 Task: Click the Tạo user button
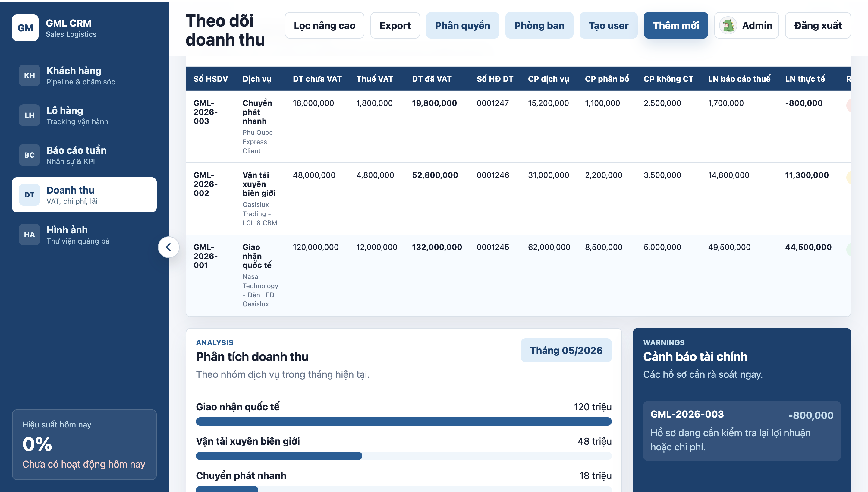point(608,25)
